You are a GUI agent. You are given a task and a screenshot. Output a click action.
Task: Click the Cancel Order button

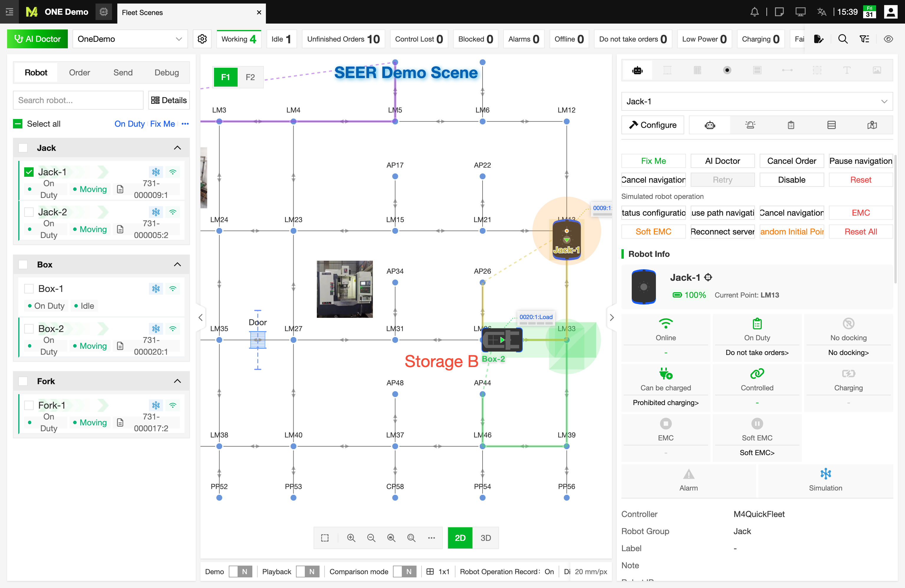point(792,161)
